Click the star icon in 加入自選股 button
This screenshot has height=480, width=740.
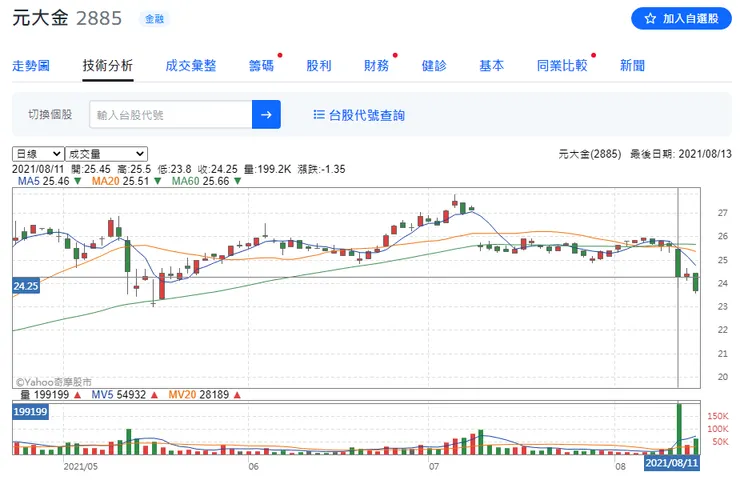(x=650, y=18)
